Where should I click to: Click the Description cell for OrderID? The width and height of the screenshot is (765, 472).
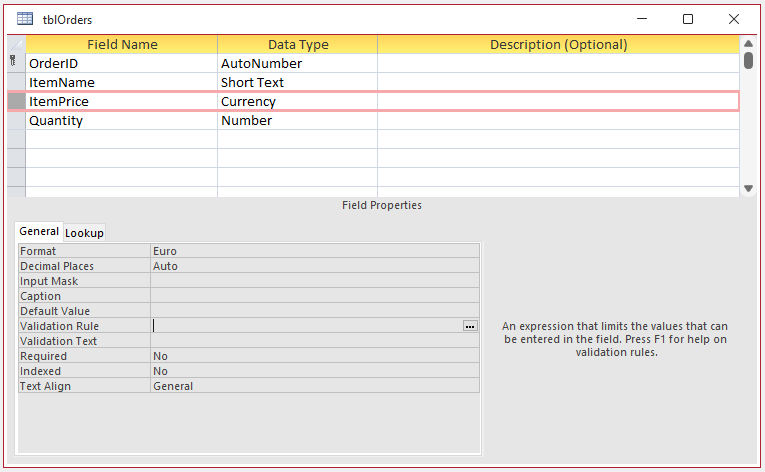(x=559, y=63)
